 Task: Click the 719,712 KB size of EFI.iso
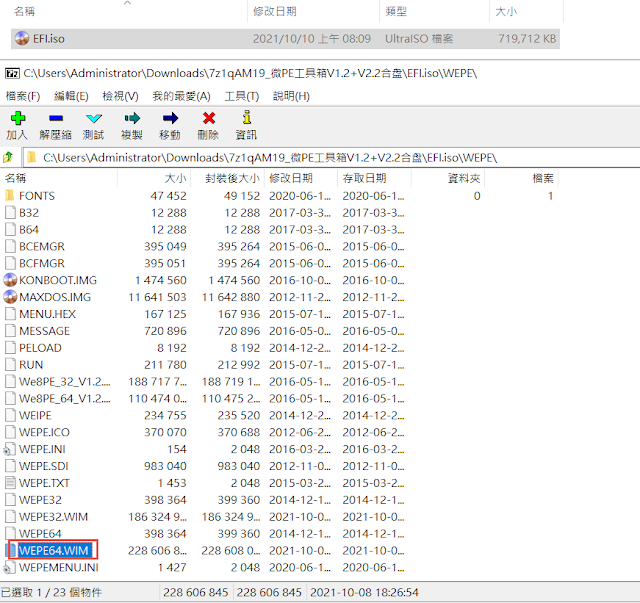pyautogui.click(x=527, y=39)
